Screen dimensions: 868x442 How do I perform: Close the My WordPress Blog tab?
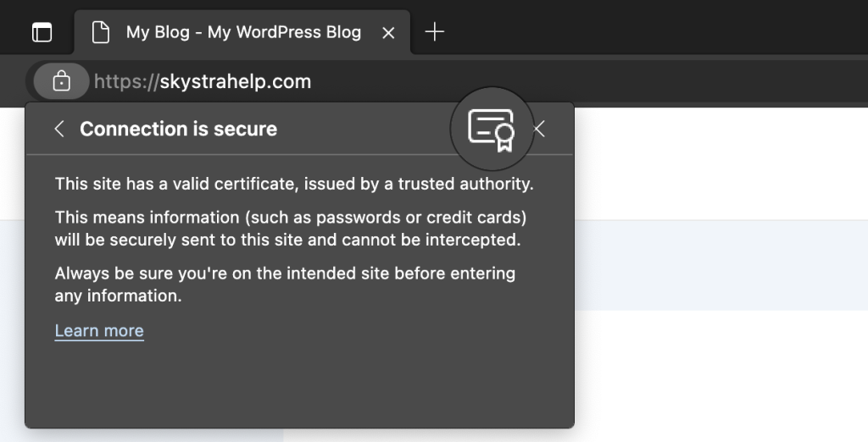(x=388, y=32)
